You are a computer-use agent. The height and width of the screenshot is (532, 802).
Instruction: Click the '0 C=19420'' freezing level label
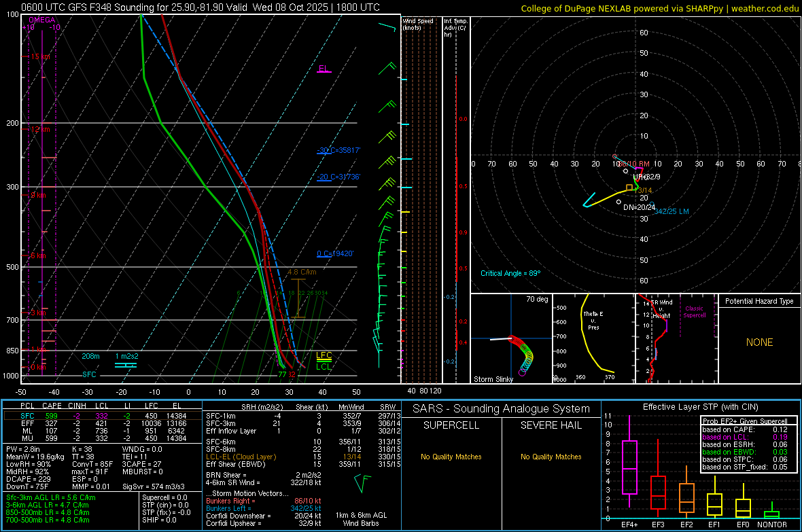335,253
